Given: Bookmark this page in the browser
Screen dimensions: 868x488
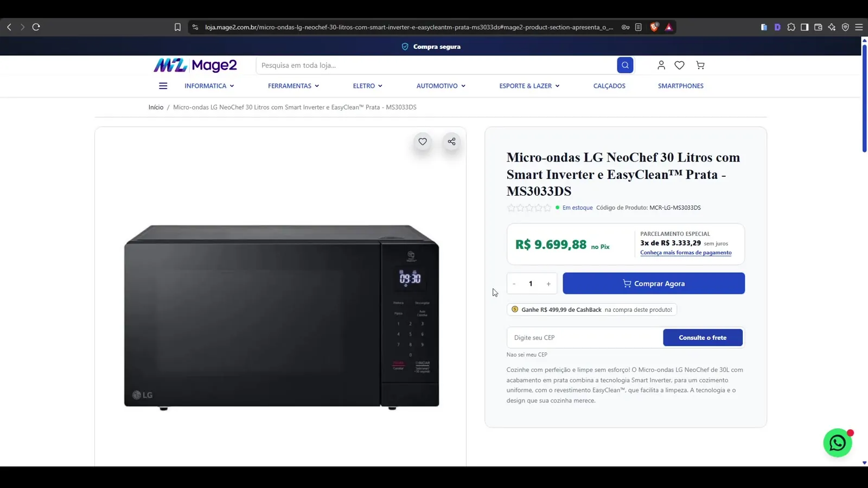Looking at the screenshot, I should point(177,27).
